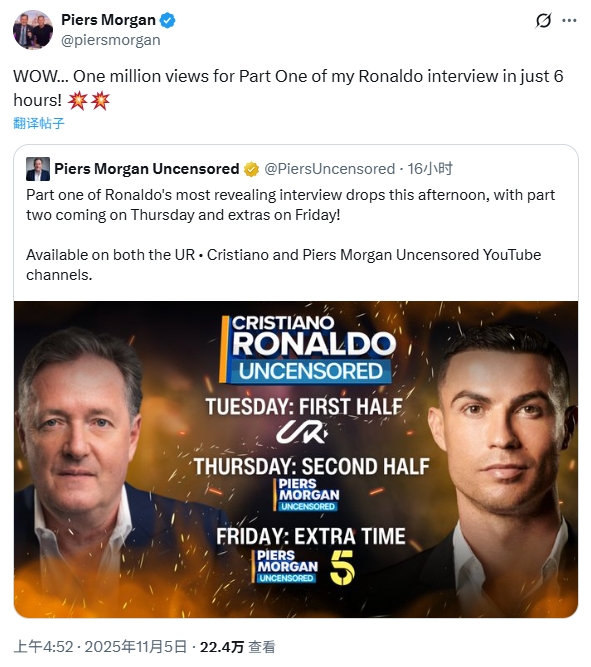This screenshot has height=667, width=591.
Task: Open the Ronaldo Uncensored promo image
Action: (296, 459)
